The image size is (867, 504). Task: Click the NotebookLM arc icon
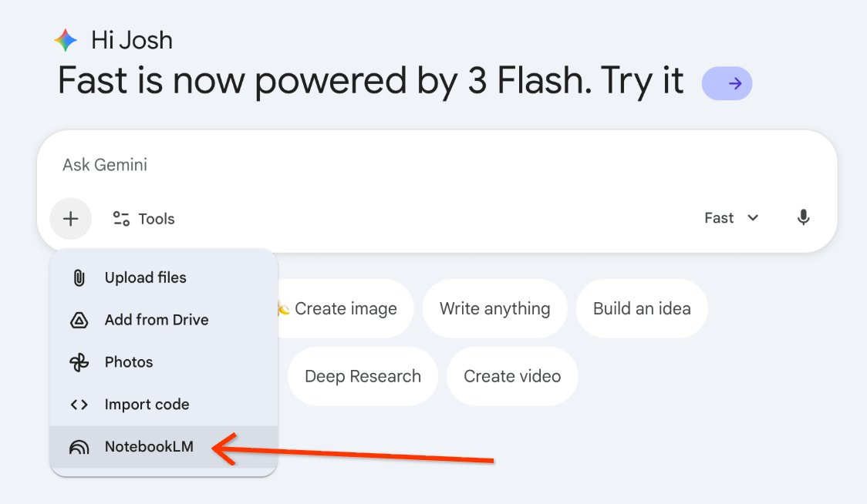79,447
